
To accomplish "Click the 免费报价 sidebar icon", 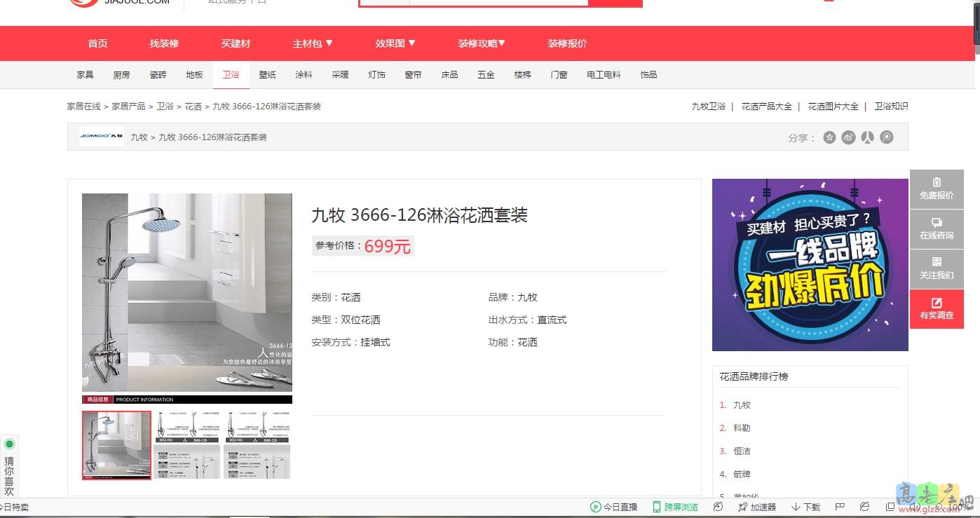I will point(937,188).
